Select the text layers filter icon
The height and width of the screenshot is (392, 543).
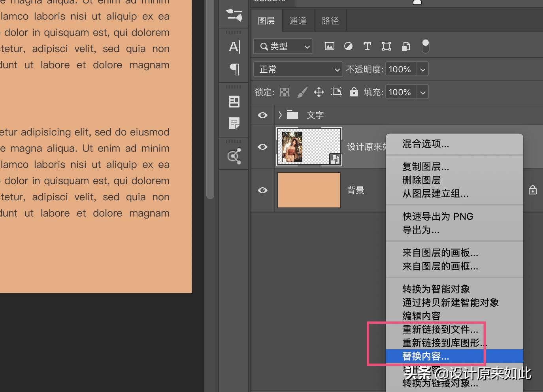[x=367, y=46]
